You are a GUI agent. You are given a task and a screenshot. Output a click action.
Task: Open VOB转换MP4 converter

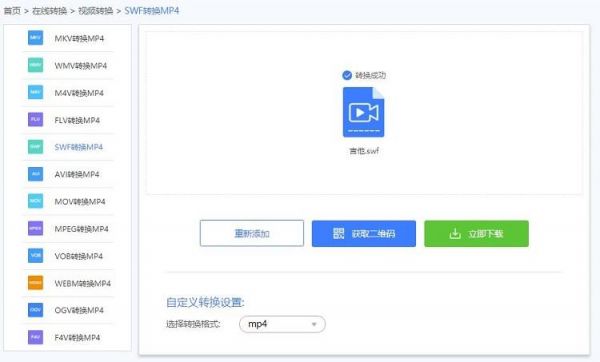click(79, 256)
